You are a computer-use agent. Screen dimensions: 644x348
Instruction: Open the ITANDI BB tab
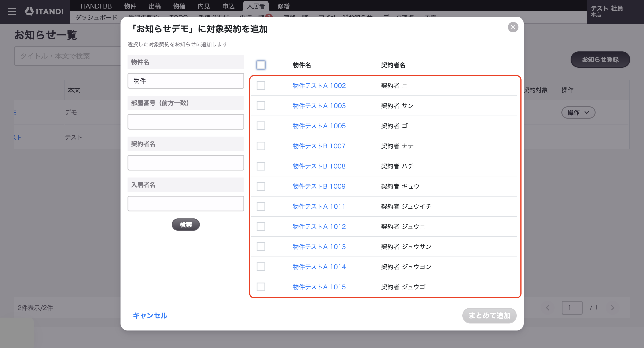click(96, 6)
